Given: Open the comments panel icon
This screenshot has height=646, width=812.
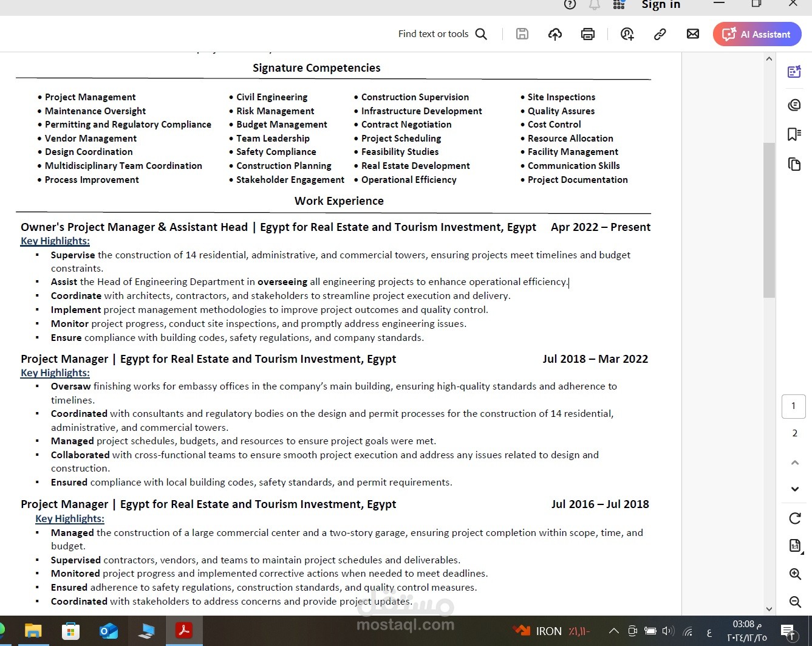Looking at the screenshot, I should coord(794,105).
